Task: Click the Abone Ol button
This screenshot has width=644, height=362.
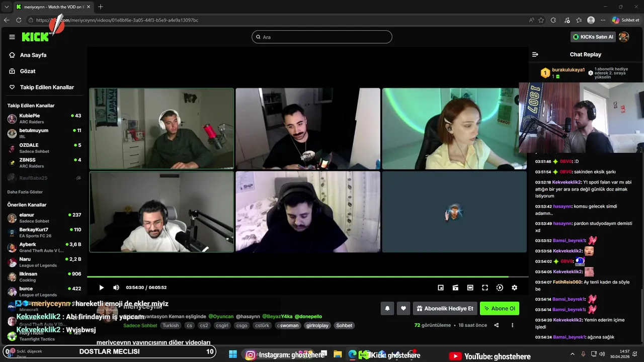Action: (500, 309)
